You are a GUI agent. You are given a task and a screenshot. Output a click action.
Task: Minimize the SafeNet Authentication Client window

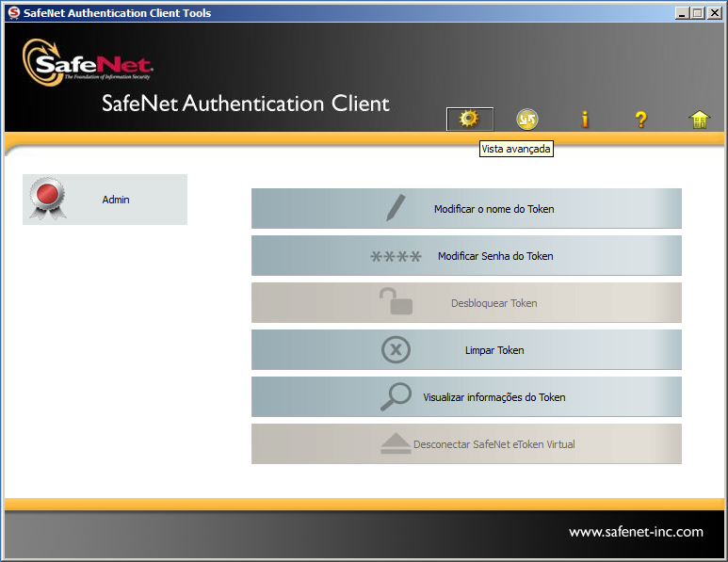click(x=681, y=13)
